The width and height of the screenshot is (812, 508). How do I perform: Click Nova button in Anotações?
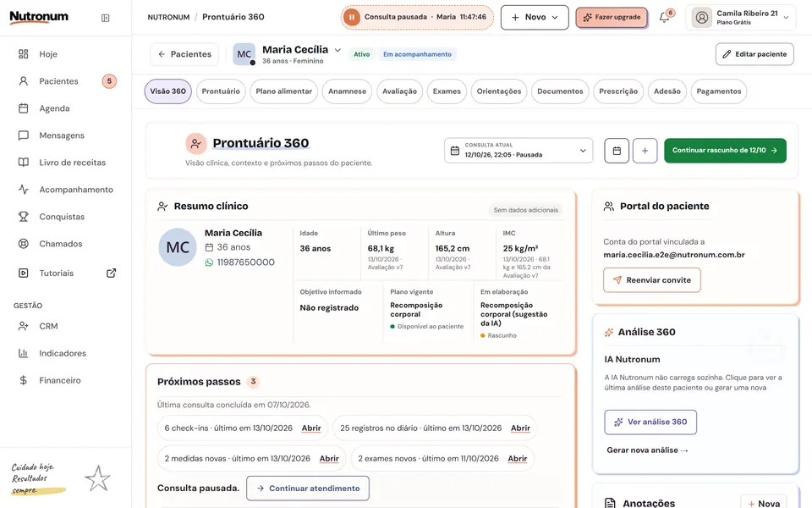[763, 503]
